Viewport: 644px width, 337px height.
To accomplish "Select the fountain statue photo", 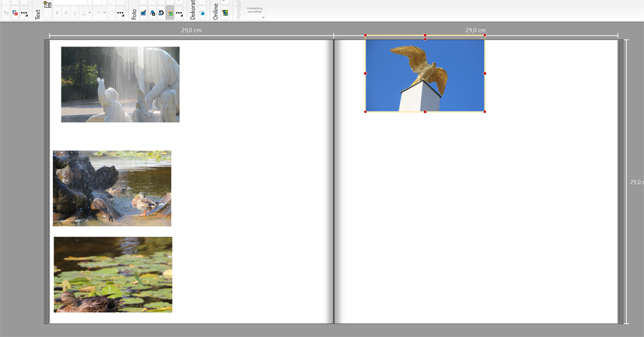I will 120,84.
